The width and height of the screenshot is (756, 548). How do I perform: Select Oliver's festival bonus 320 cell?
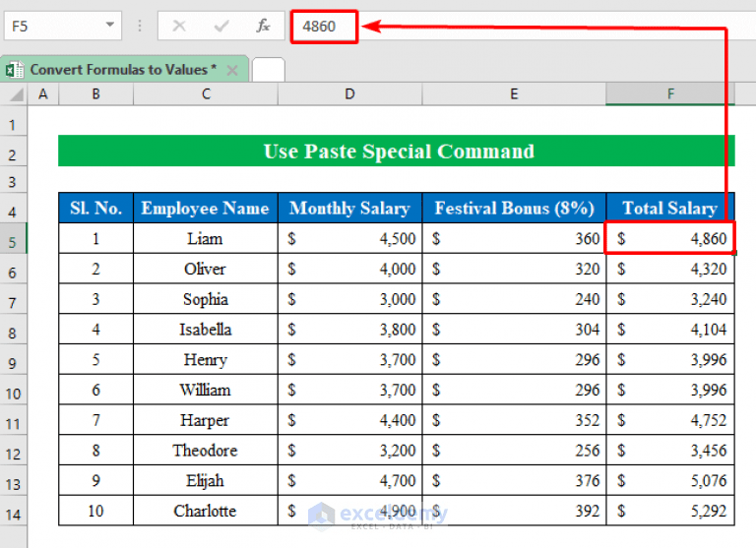[514, 269]
